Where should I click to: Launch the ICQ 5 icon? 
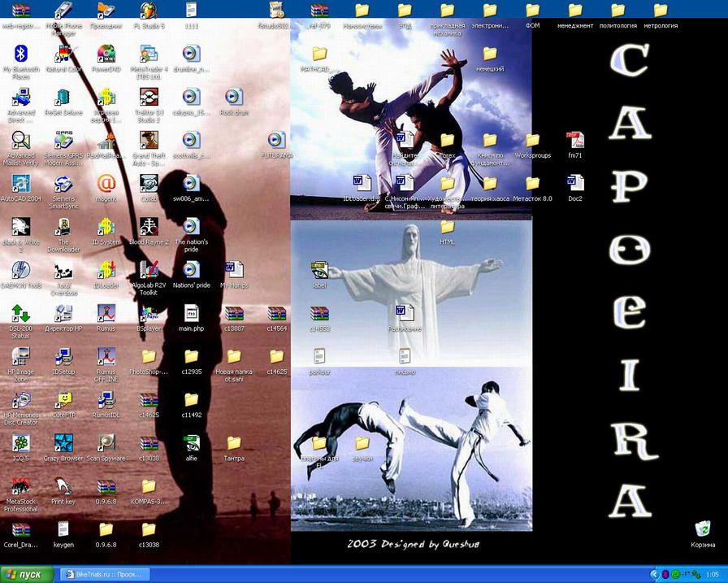click(21, 444)
